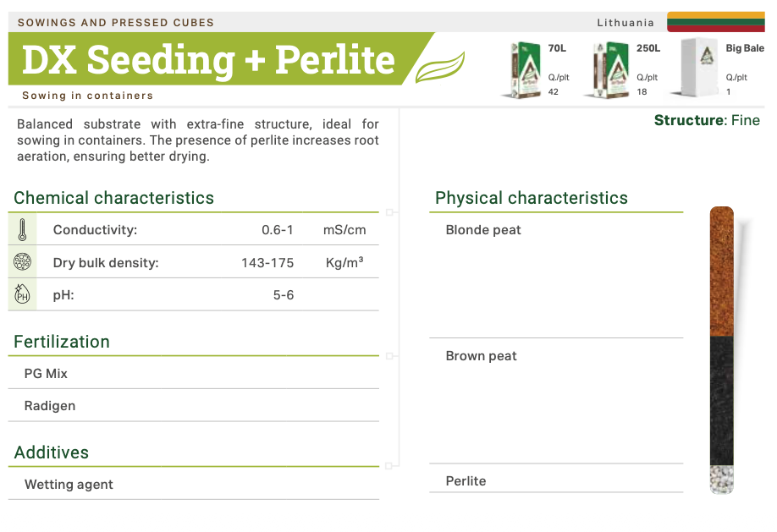777x532 pixels.
Task: Click the blonde peat orange bar segment
Action: (721, 271)
